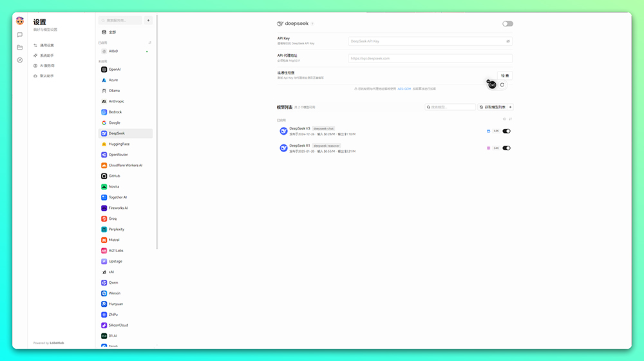The width and height of the screenshot is (644, 361).
Task: Click the help question mark beside deepseek title
Action: tap(312, 24)
